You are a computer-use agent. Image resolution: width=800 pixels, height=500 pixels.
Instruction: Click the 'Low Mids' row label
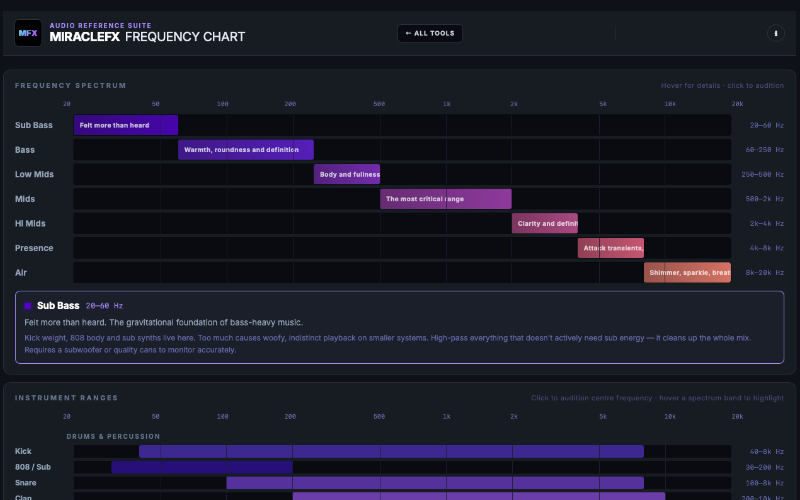point(34,174)
